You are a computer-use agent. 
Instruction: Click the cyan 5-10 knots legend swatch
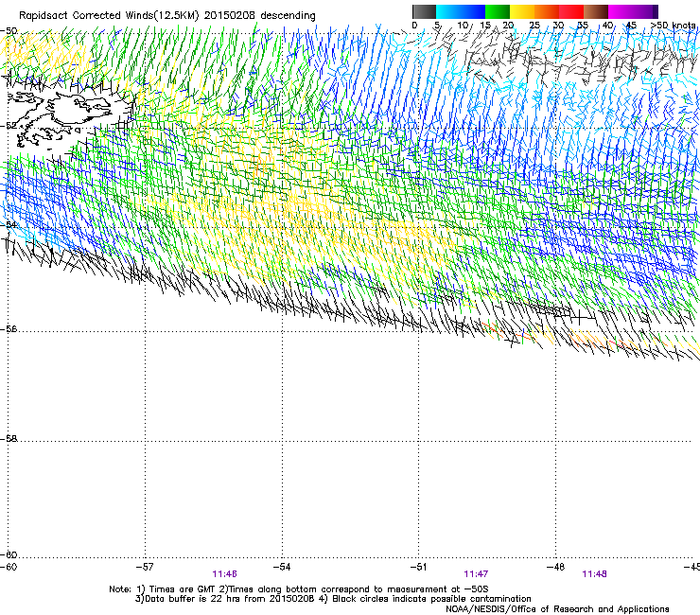coord(448,11)
